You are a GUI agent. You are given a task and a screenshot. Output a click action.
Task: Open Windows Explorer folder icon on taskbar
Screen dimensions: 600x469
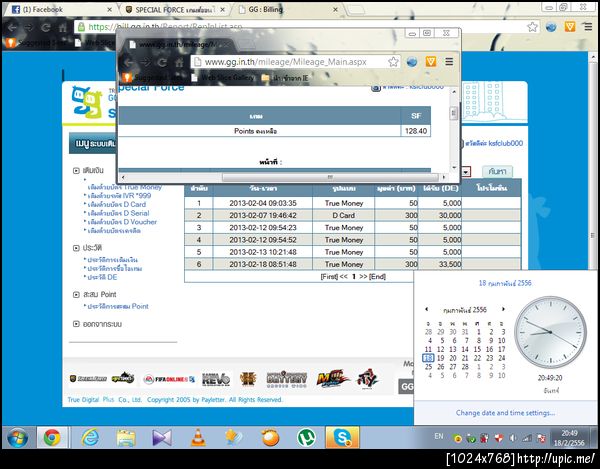coord(126,438)
